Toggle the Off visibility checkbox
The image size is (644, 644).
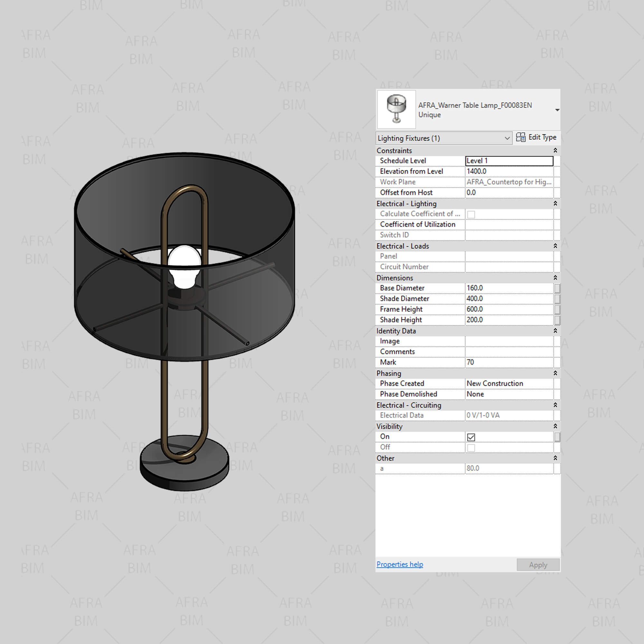[471, 448]
